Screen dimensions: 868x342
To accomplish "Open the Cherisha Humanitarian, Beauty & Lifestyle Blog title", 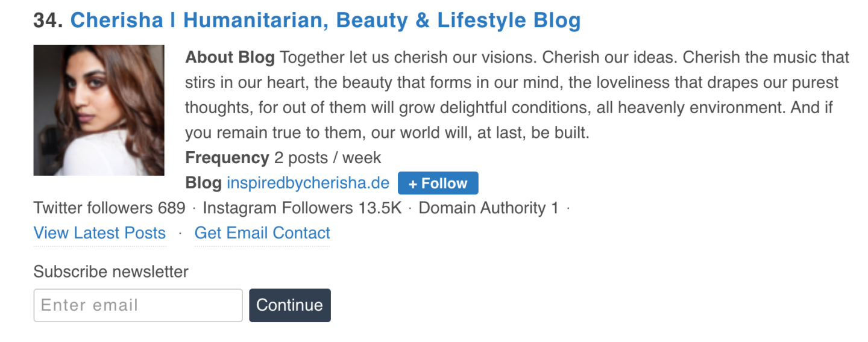I will click(325, 20).
